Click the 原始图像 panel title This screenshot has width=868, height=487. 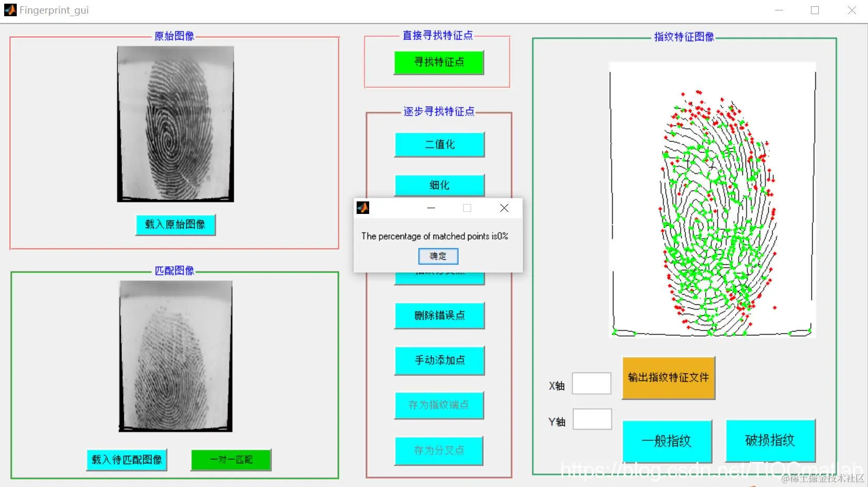tap(174, 36)
